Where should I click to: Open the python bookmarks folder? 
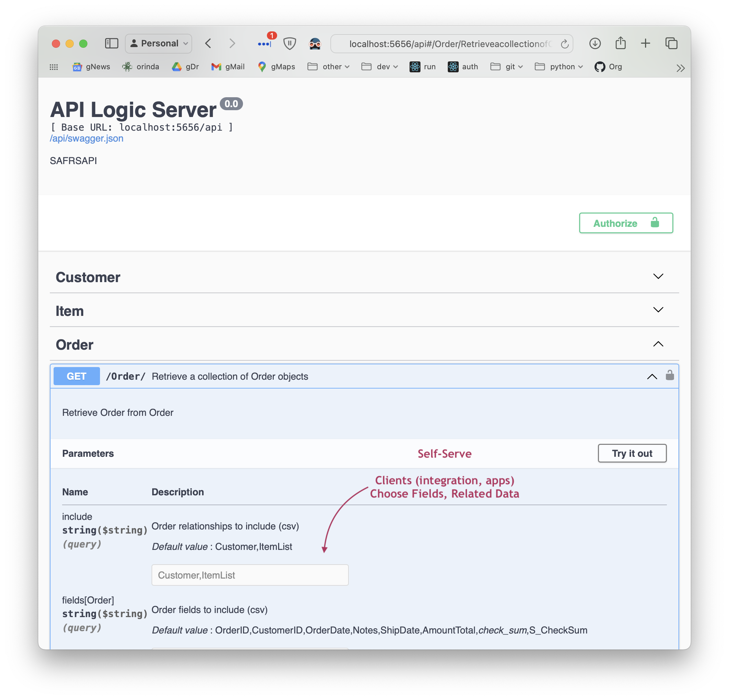pos(559,67)
